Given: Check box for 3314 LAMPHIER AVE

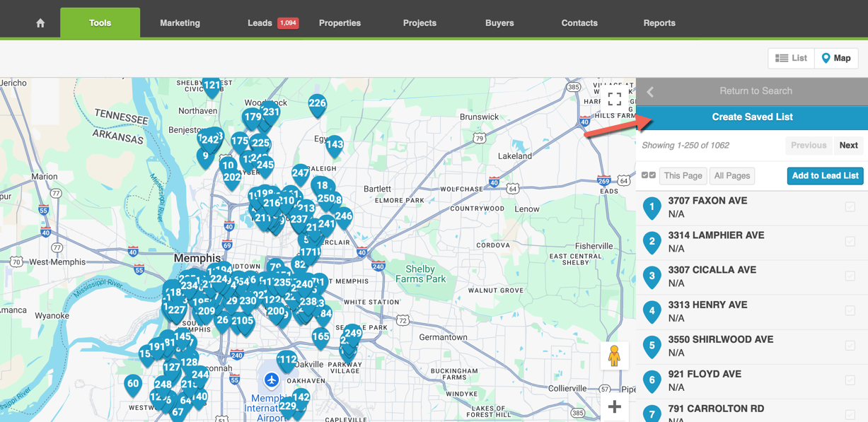Looking at the screenshot, I should click(x=850, y=242).
